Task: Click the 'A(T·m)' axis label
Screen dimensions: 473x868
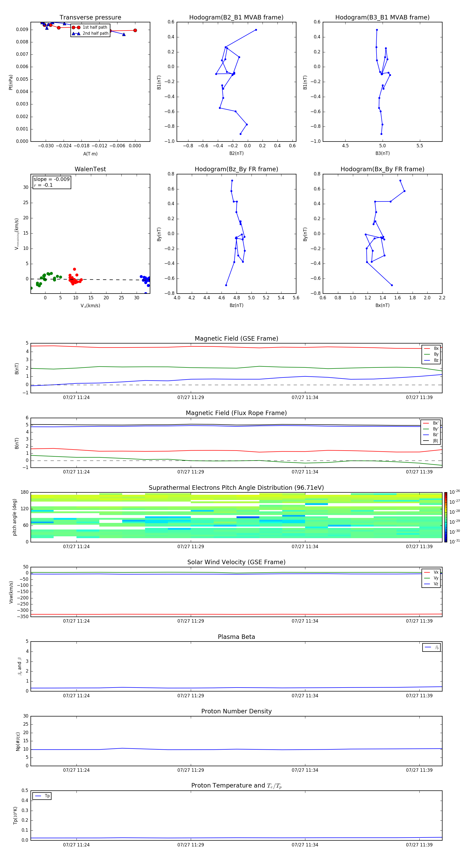Action: 90,154
